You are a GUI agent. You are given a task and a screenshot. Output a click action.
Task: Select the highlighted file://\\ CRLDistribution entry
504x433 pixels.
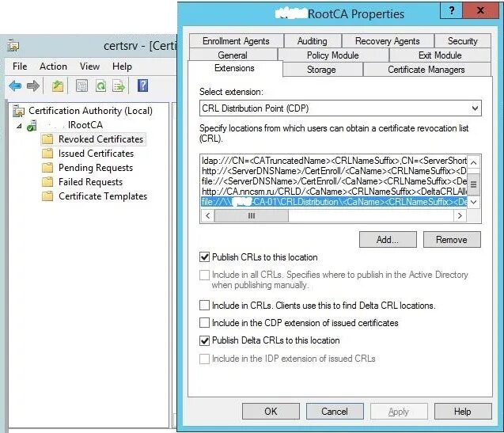point(334,202)
